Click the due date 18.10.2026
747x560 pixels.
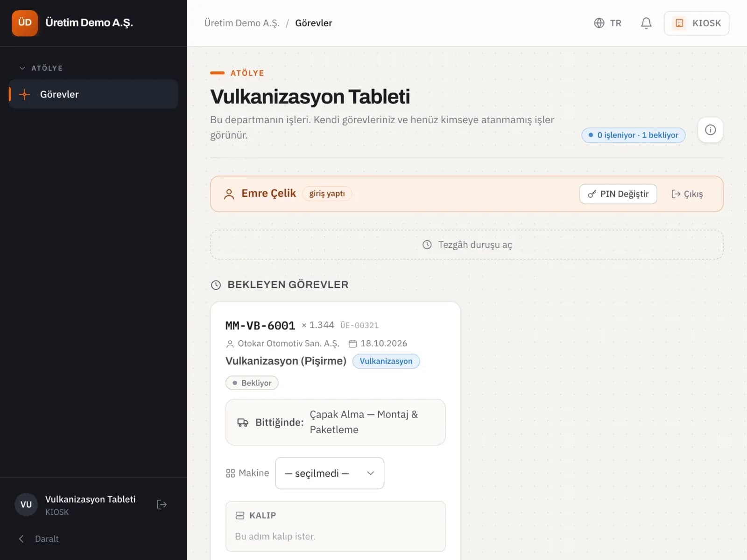point(384,343)
